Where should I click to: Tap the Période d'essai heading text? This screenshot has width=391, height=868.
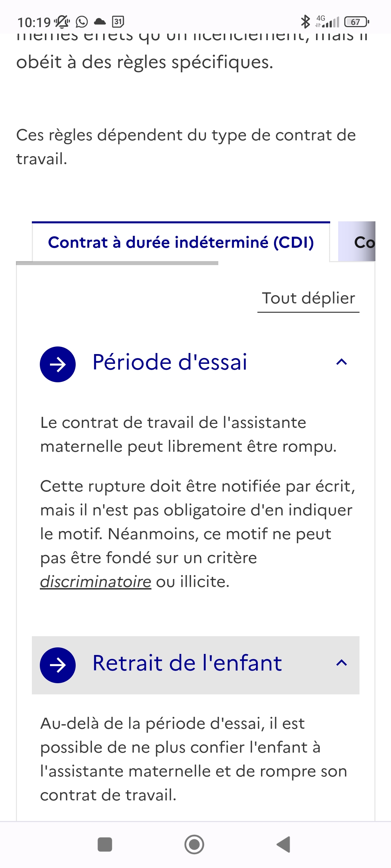[170, 362]
